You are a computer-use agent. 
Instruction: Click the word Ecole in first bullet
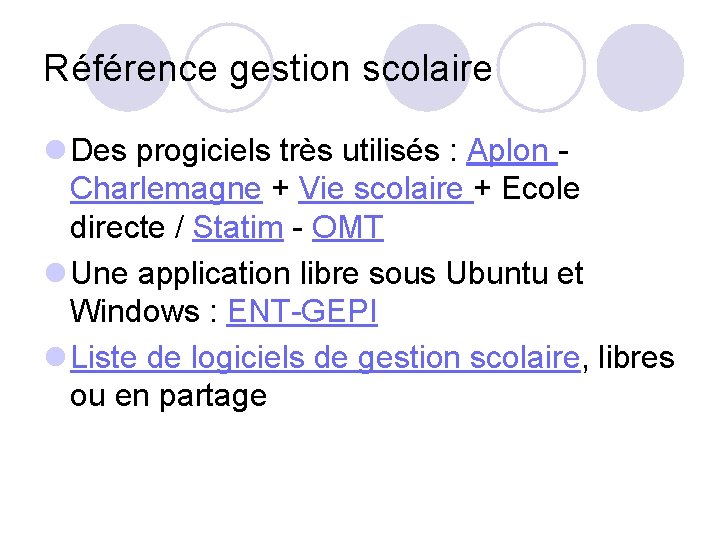click(541, 188)
